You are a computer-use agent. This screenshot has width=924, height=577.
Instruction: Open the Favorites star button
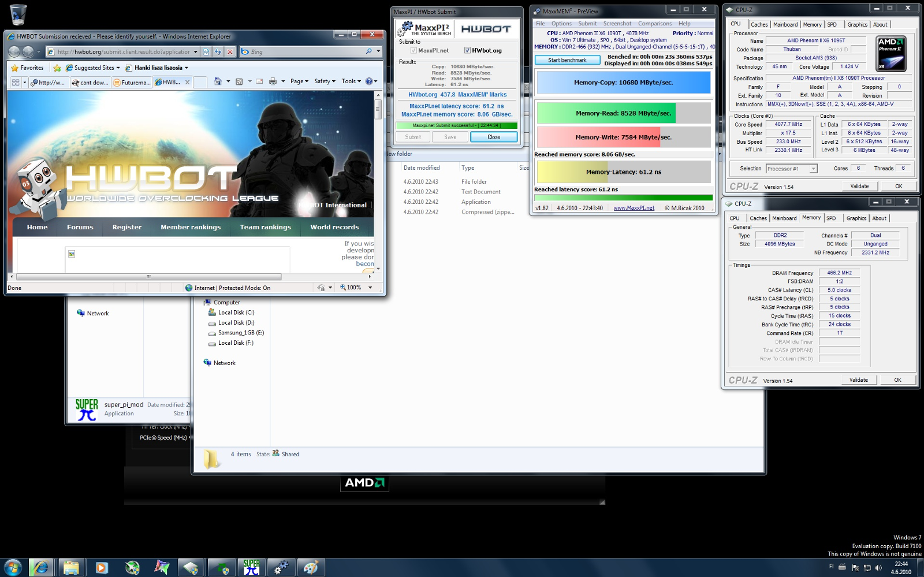click(27, 68)
